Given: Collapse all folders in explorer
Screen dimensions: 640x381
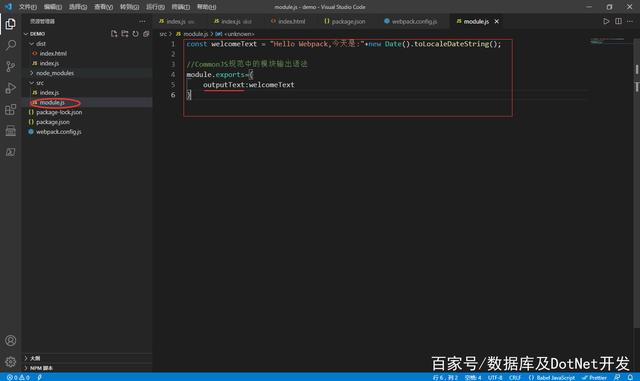Looking at the screenshot, I should [146, 34].
